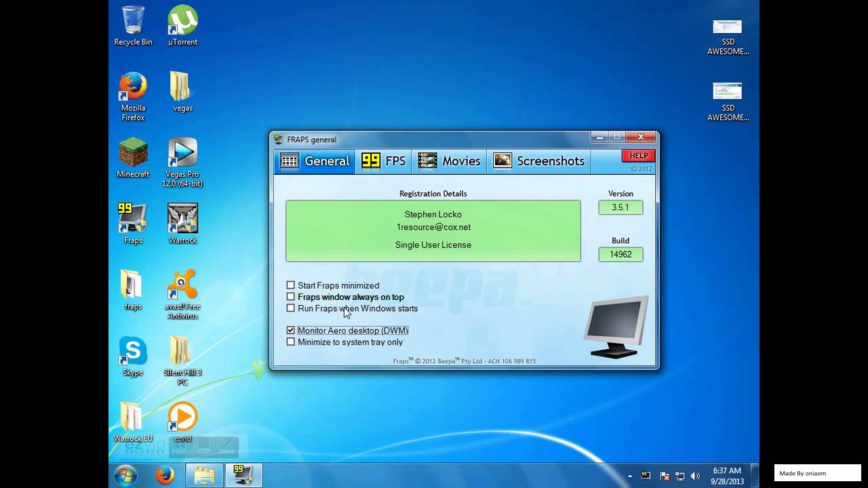Enable Minimize to system tray only
The height and width of the screenshot is (488, 868).
(291, 342)
